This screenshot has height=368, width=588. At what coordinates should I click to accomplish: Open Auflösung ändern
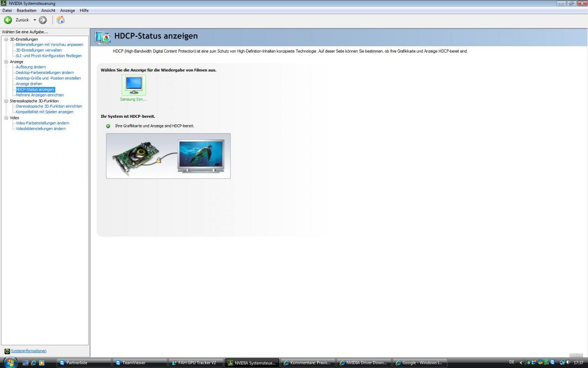(31, 67)
